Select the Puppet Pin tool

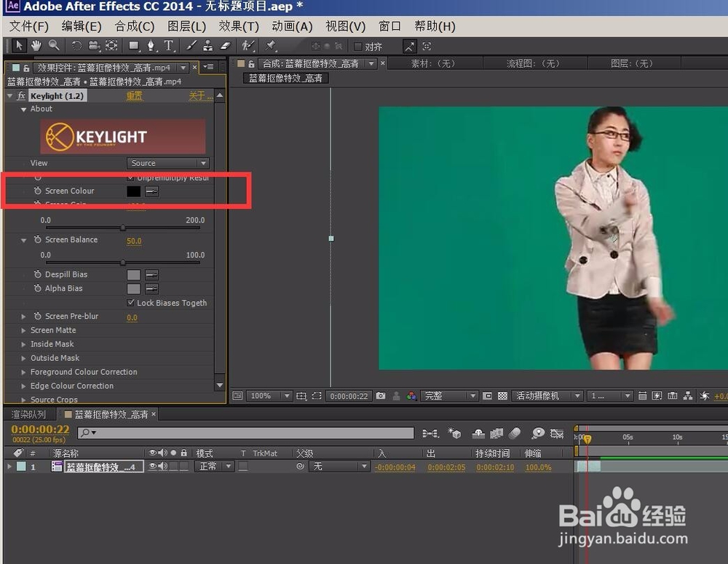click(x=270, y=46)
